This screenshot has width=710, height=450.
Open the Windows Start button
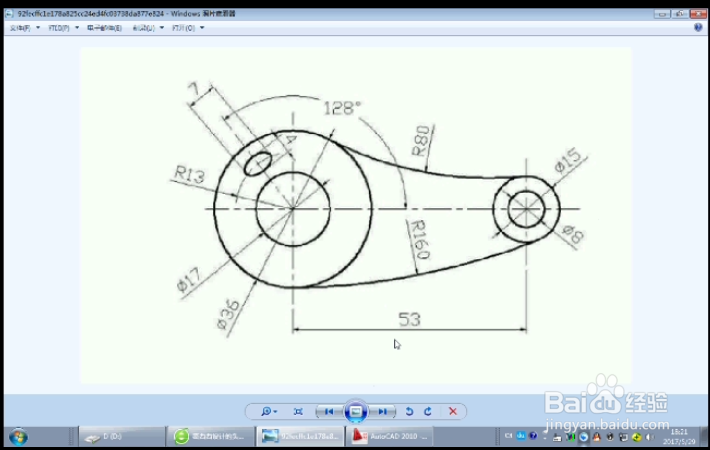click(18, 437)
